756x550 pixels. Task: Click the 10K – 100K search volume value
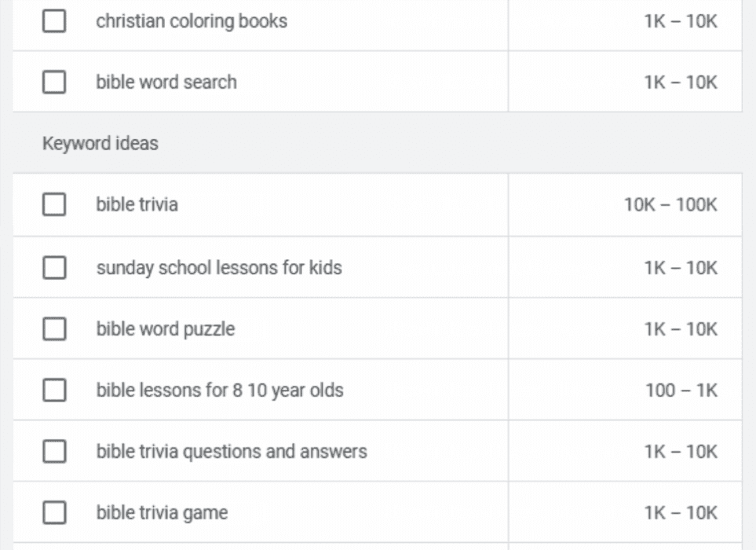point(670,205)
